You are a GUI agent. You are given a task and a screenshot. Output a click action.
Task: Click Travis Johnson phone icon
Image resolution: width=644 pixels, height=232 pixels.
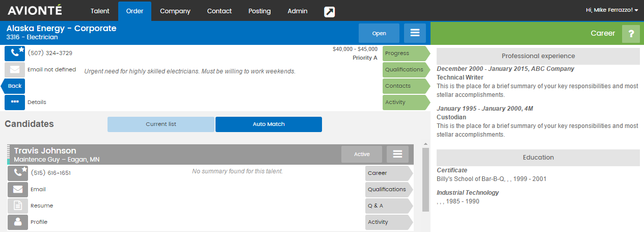click(x=18, y=173)
